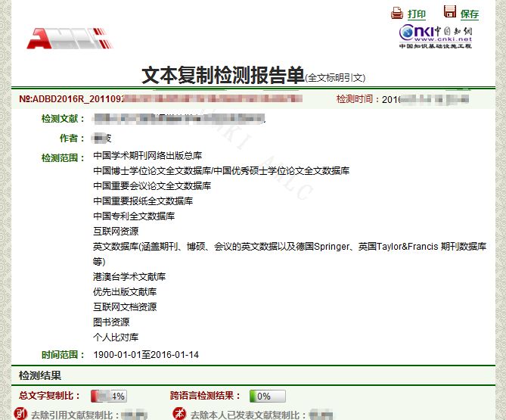Image resolution: width=506 pixels, height=420 pixels.
Task: Select 港澳台学术文献库 entry
Action: [129, 277]
